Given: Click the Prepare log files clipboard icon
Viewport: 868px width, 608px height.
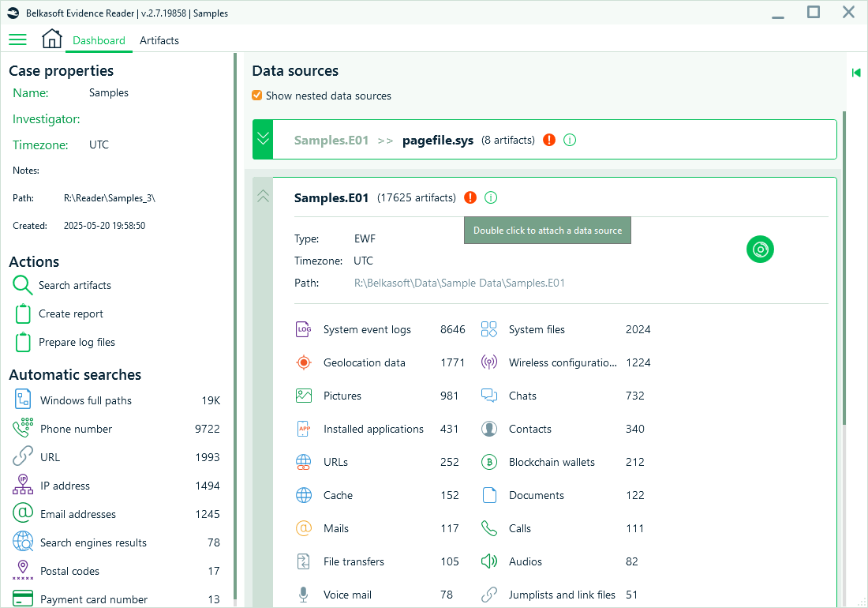Looking at the screenshot, I should pyautogui.click(x=23, y=342).
